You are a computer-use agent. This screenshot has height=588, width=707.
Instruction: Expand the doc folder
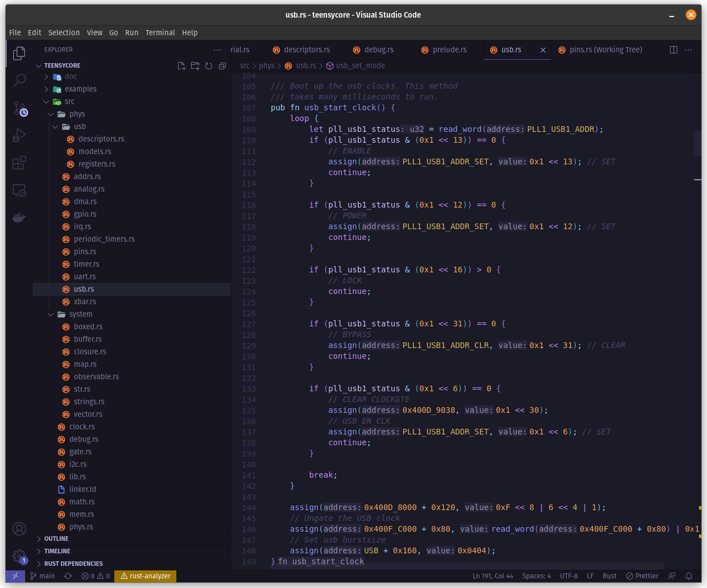(71, 77)
